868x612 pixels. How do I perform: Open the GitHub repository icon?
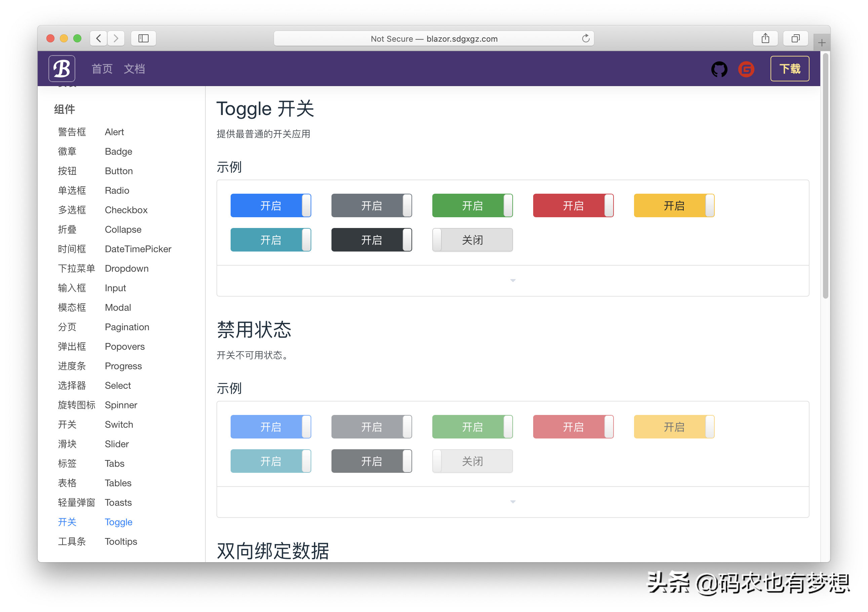coord(719,69)
